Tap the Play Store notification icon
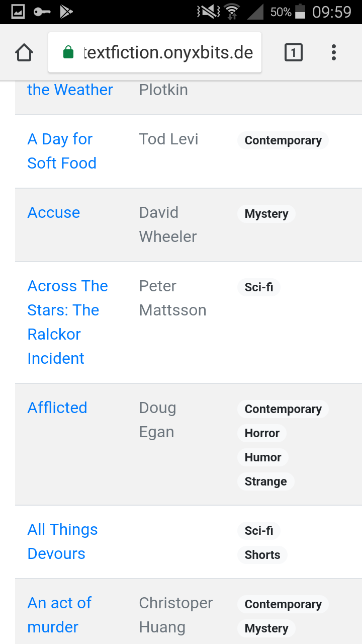Screen dimensions: 362x644 [x=66, y=12]
